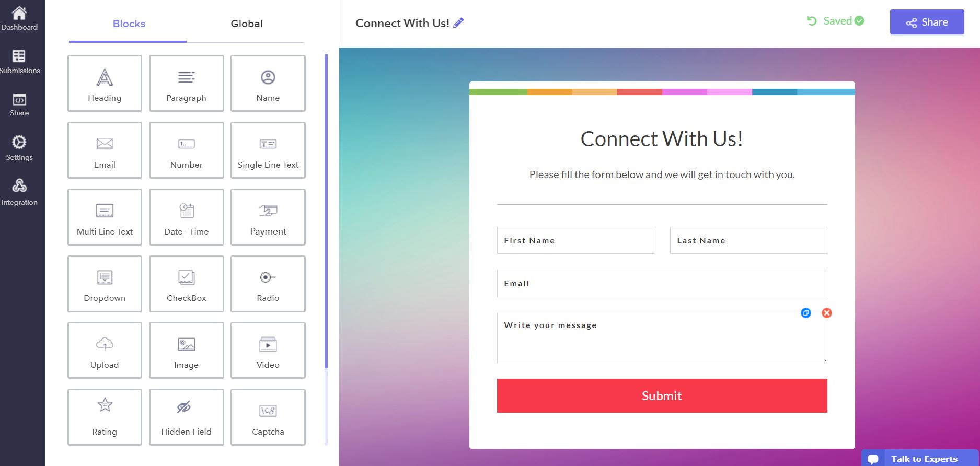This screenshot has height=466, width=980.
Task: Add a CheckBox block to form
Action: click(x=187, y=284)
